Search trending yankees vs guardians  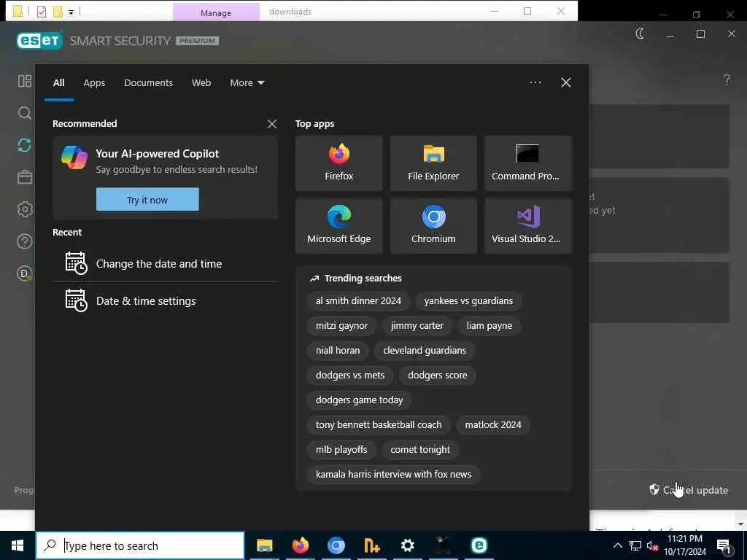click(468, 301)
